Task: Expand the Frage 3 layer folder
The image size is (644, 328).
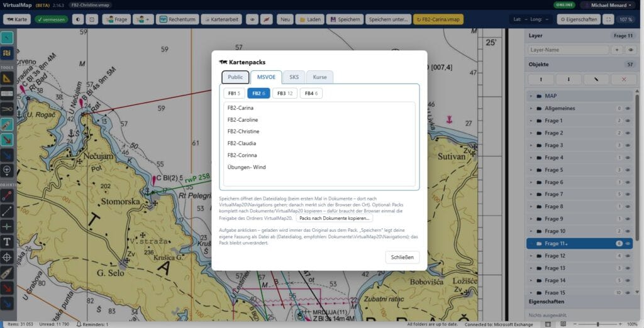Action: coord(531,145)
